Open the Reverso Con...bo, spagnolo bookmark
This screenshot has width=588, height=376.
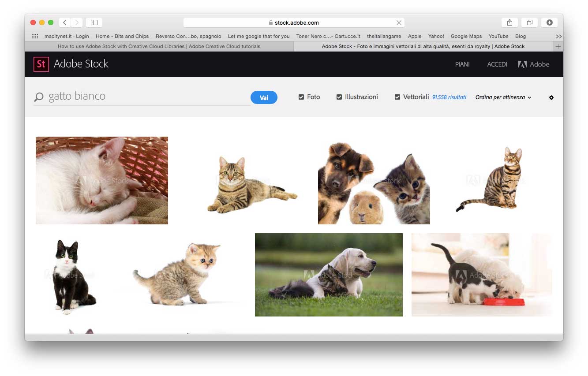point(188,36)
